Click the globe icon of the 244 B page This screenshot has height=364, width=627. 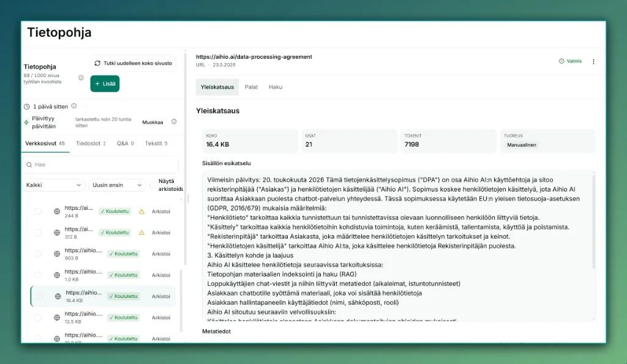coord(57,212)
